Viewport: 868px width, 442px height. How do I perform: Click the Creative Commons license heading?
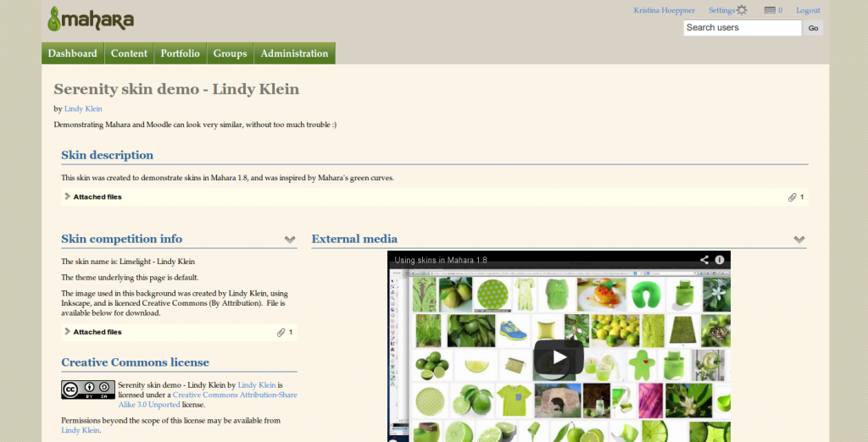[135, 362]
